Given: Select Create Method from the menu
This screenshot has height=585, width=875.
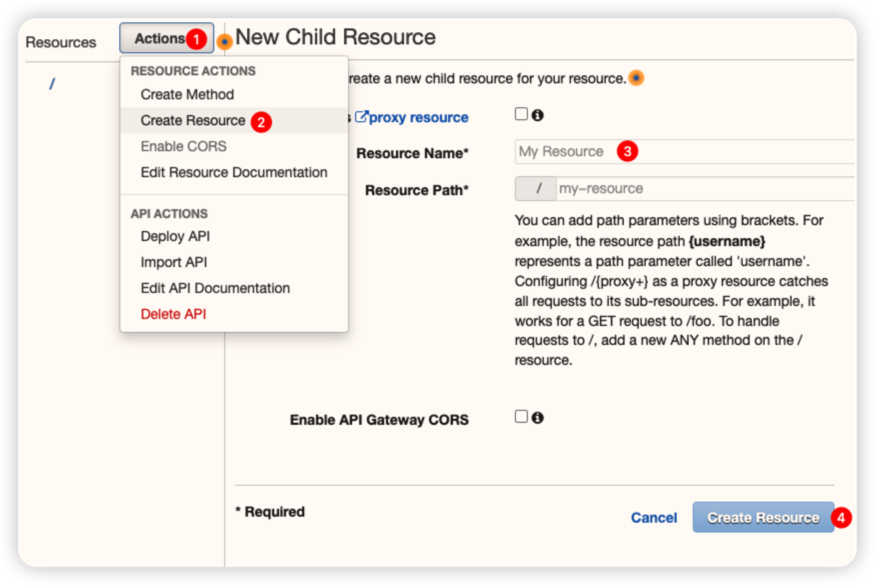Looking at the screenshot, I should tap(187, 94).
